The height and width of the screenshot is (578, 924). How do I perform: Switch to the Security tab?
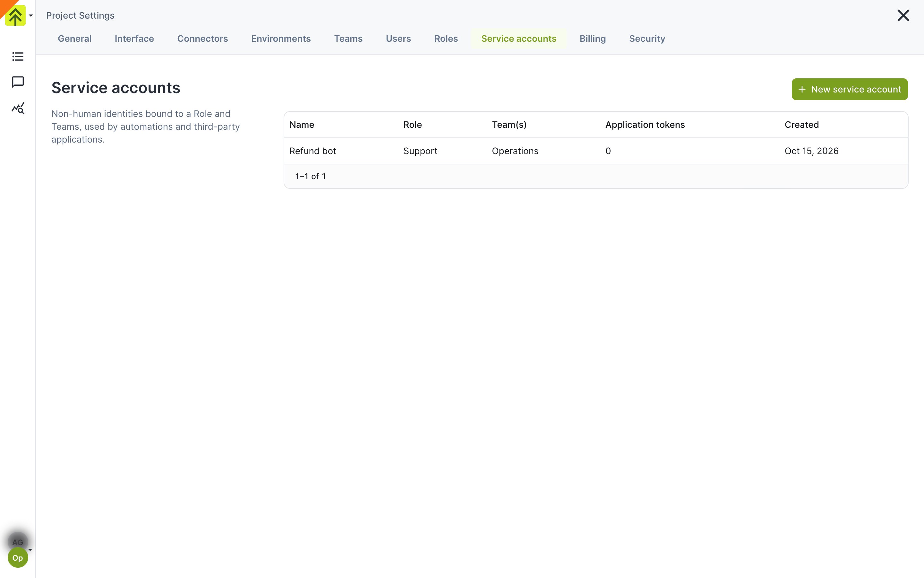[x=647, y=39]
